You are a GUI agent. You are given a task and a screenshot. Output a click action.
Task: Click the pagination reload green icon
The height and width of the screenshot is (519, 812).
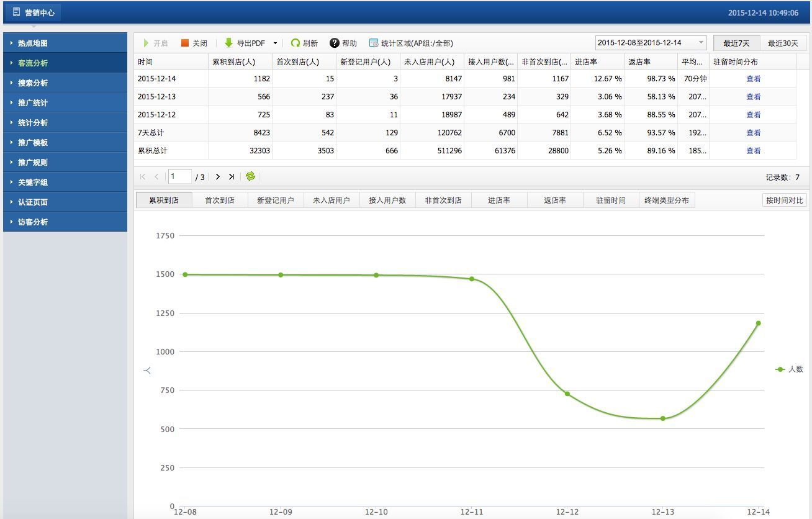(250, 176)
